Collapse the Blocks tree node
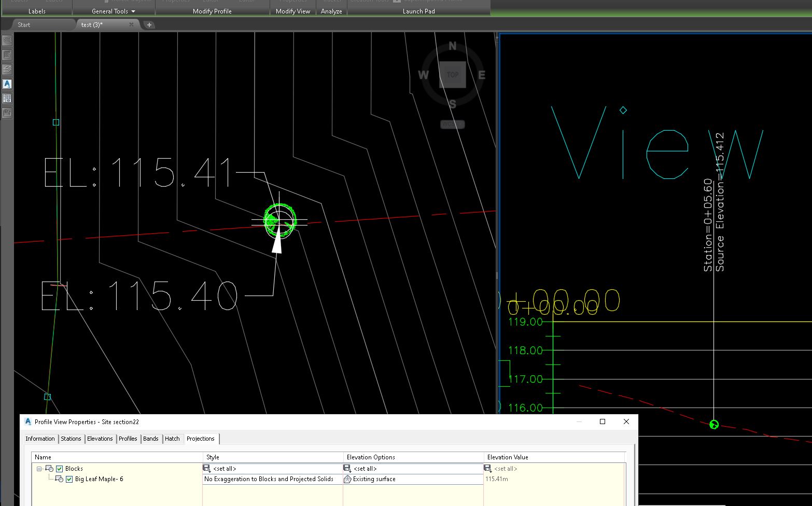The image size is (812, 506). click(39, 468)
